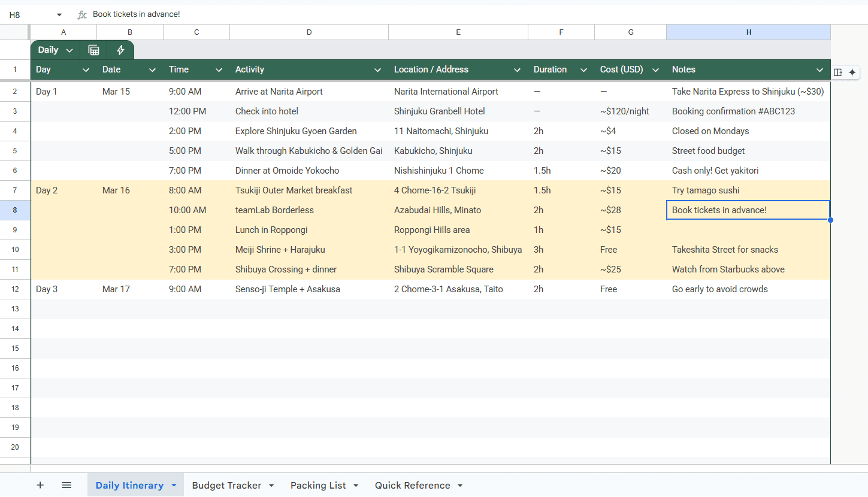Select cell 'Take Narita Express to Shinjuku (~$30)'
The image size is (868, 497).
[x=749, y=92]
